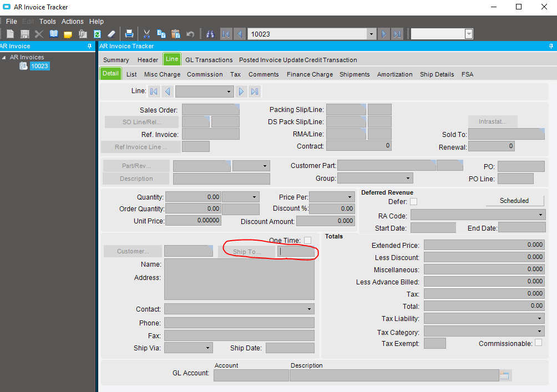Screen dimensions: 557x392
Task: Open the invoice number 10023 dropdown
Action: 371,34
